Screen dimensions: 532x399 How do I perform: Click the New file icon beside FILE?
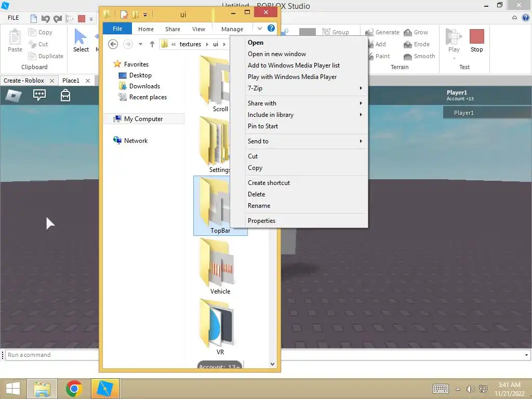(x=33, y=18)
